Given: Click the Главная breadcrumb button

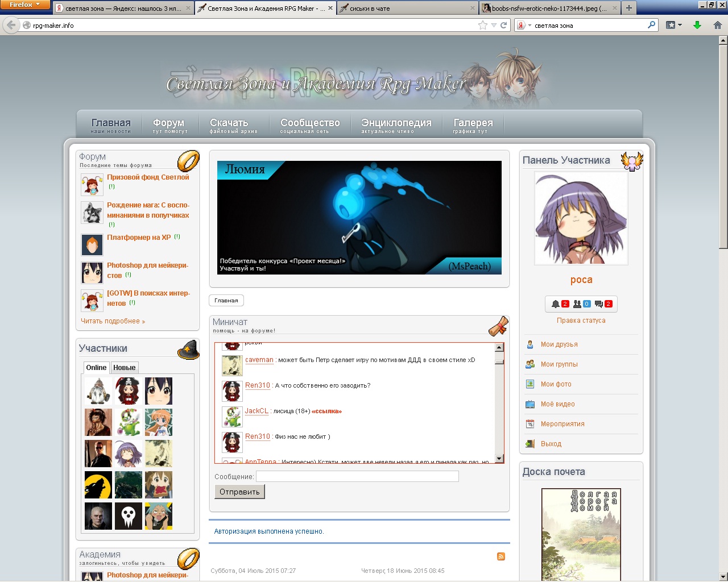Looking at the screenshot, I should pyautogui.click(x=226, y=300).
